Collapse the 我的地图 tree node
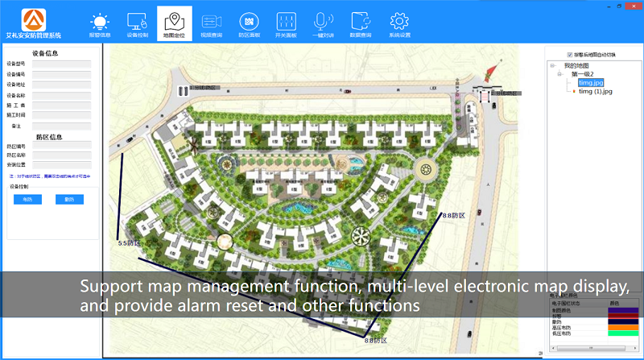 (553, 65)
